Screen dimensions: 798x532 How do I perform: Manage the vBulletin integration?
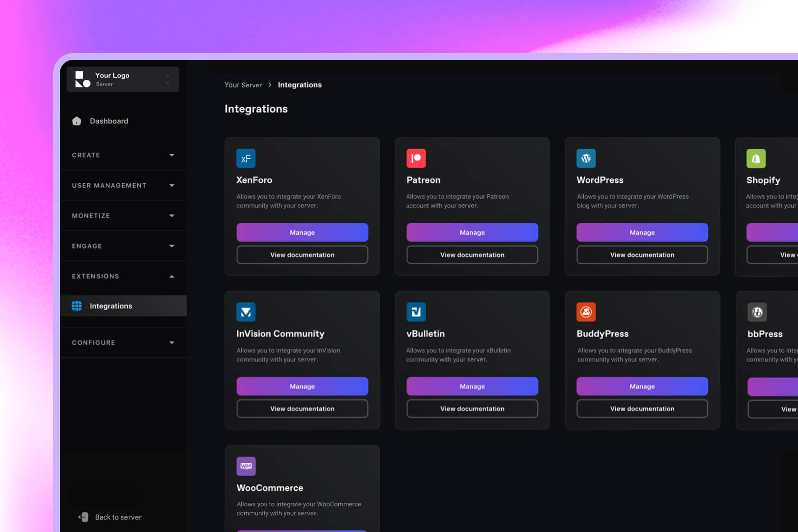[472, 386]
